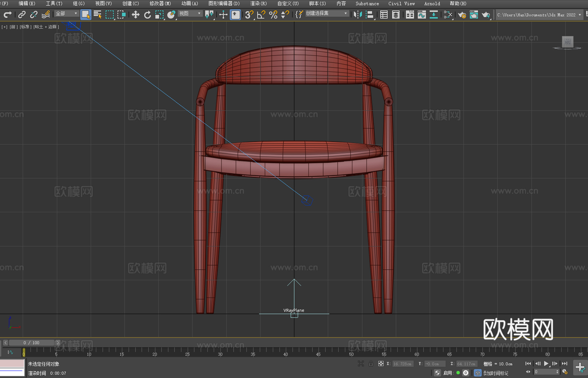
Task: Open the Scene Explorer toggle
Action: (384, 14)
